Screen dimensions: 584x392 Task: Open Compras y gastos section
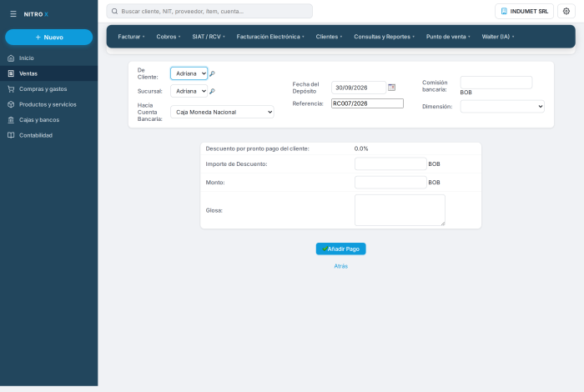[48, 89]
